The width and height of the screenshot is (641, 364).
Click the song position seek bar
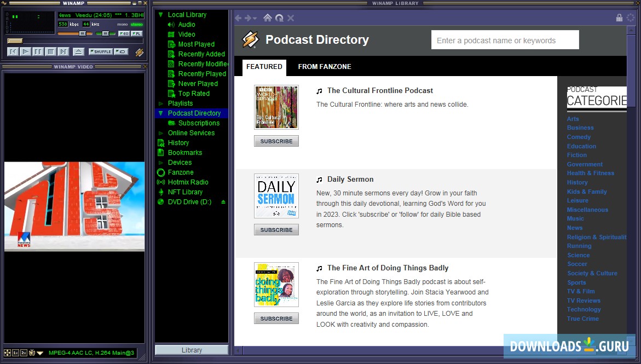75,41
